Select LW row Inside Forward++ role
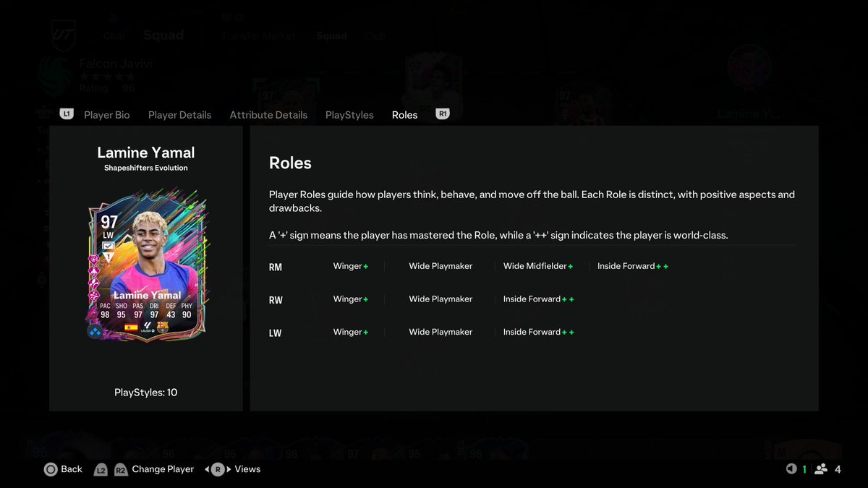 coord(539,332)
